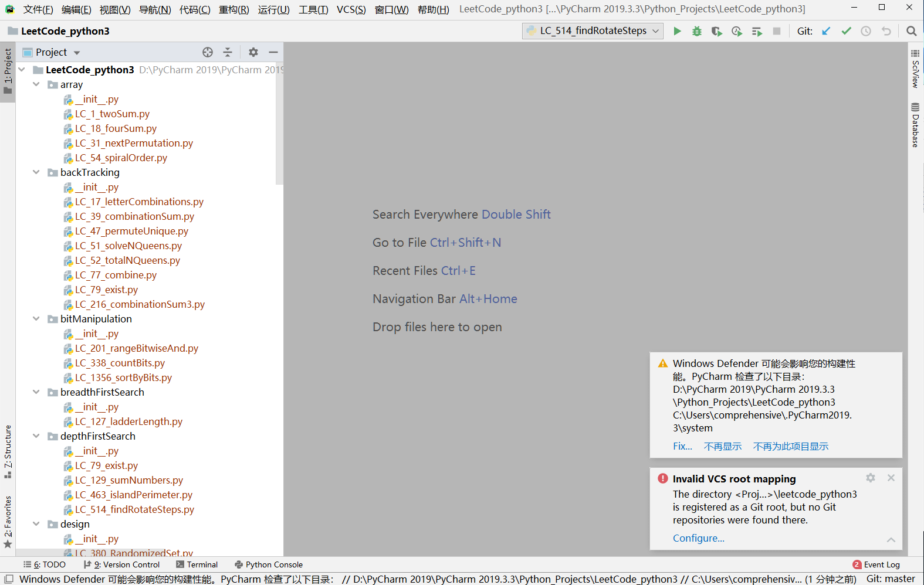Click Git: master branch in status bar
This screenshot has width=924, height=585.
coord(891,579)
